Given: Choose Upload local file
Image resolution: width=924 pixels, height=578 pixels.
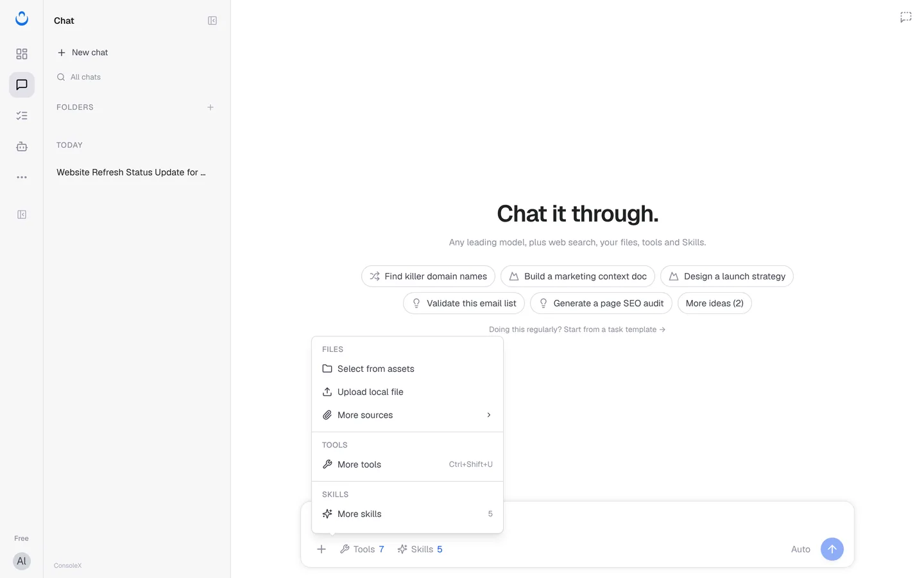Looking at the screenshot, I should 407,392.
